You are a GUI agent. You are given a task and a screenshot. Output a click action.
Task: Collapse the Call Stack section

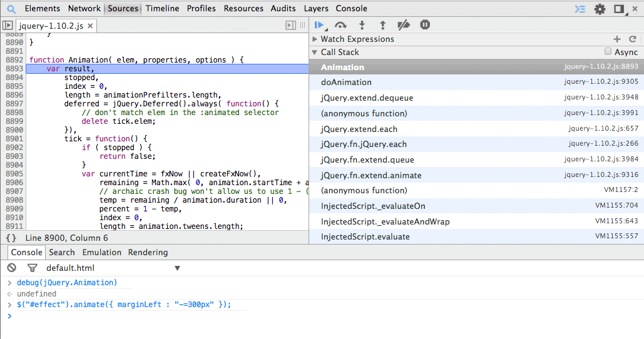click(x=315, y=53)
